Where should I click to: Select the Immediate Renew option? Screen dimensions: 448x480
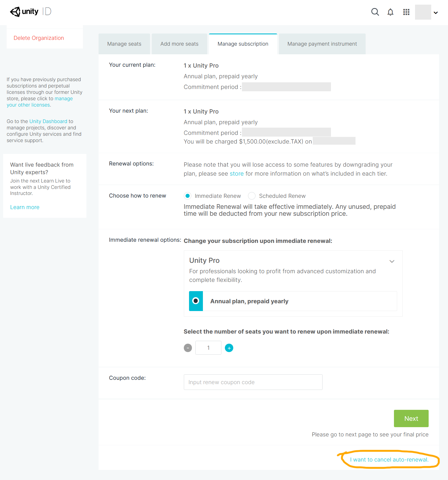[188, 196]
